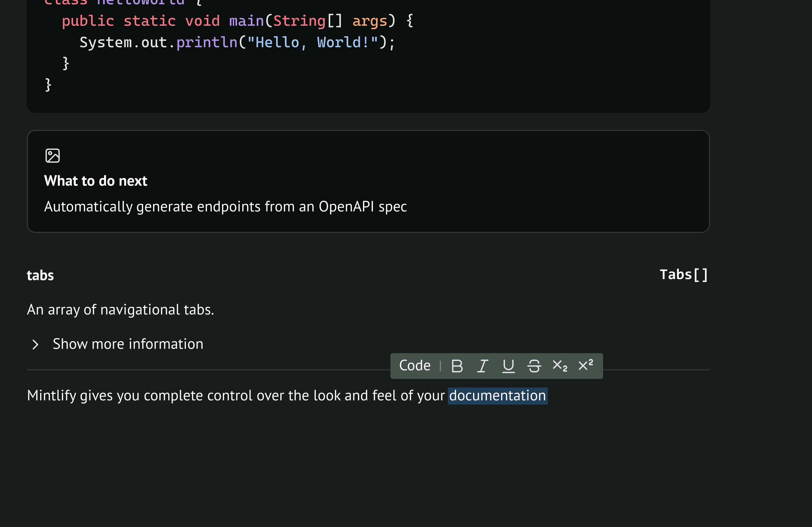Screen dimensions: 812x527
Task: Toggle bold formatting in floating toolbar
Action: [457, 366]
